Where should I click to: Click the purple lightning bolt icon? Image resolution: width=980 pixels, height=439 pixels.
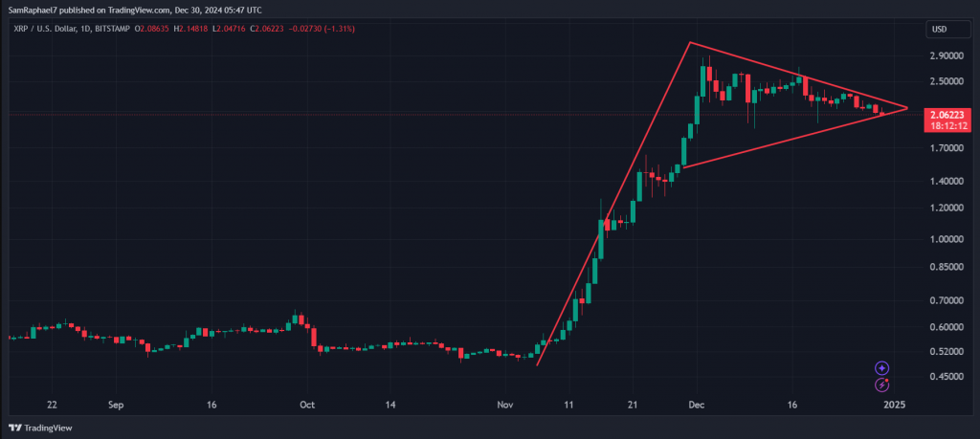pos(881,384)
